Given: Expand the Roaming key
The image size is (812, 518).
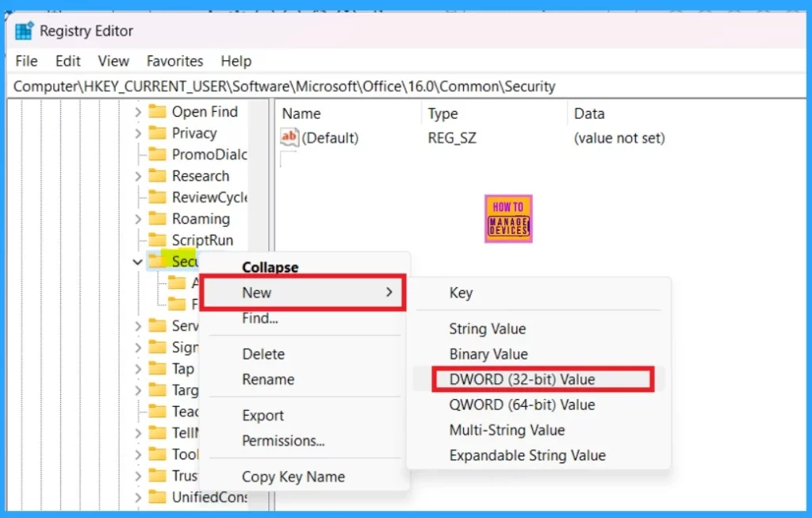Looking at the screenshot, I should (138, 219).
